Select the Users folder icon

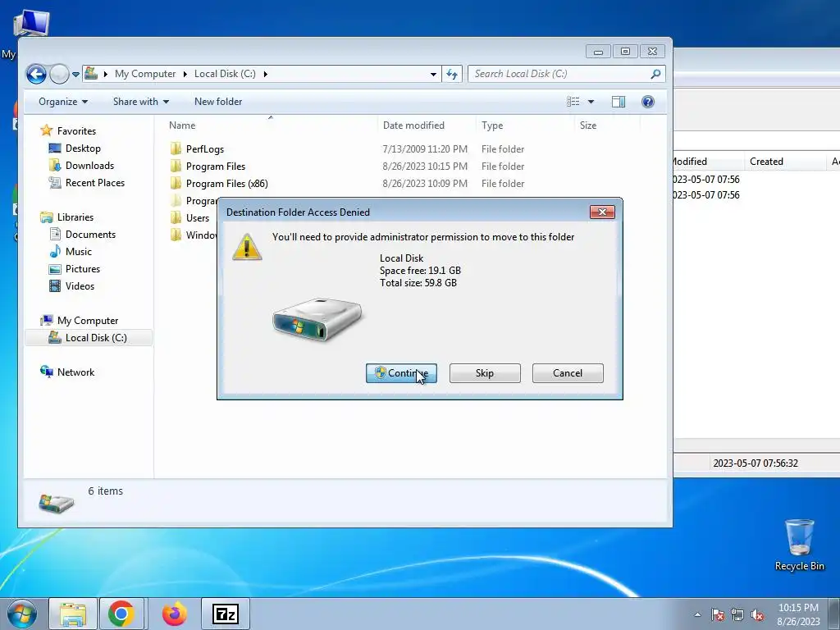click(176, 218)
